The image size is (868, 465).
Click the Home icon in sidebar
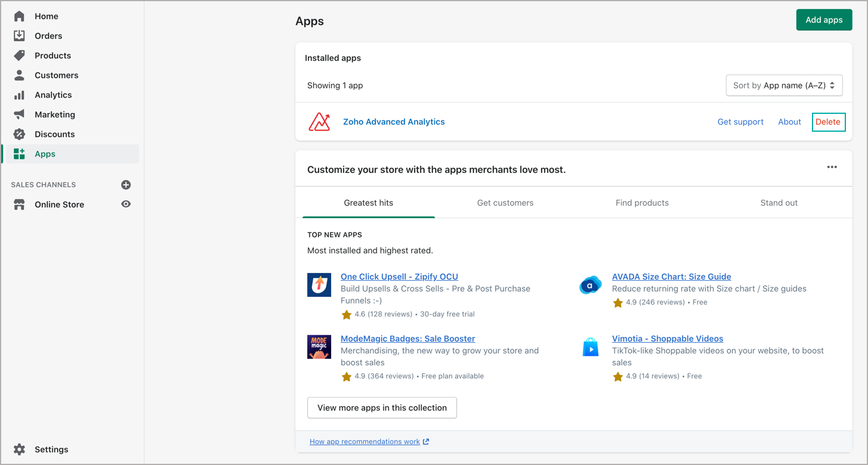(x=19, y=16)
